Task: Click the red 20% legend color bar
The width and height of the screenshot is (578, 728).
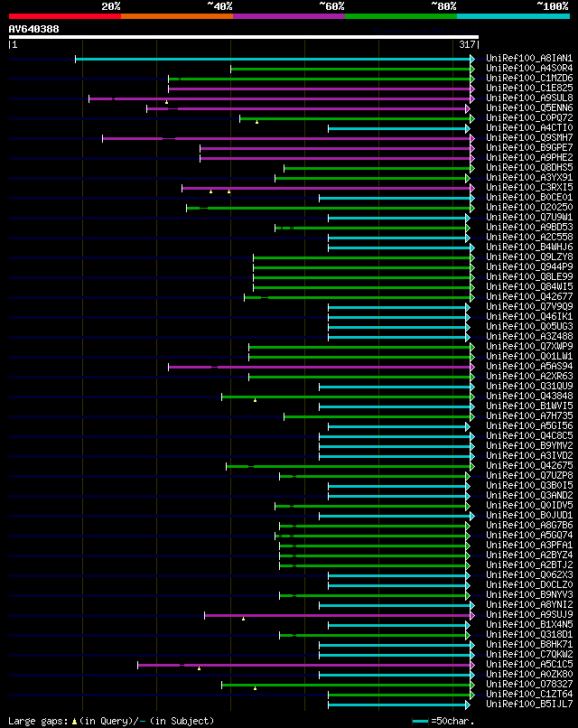Action: (x=65, y=16)
